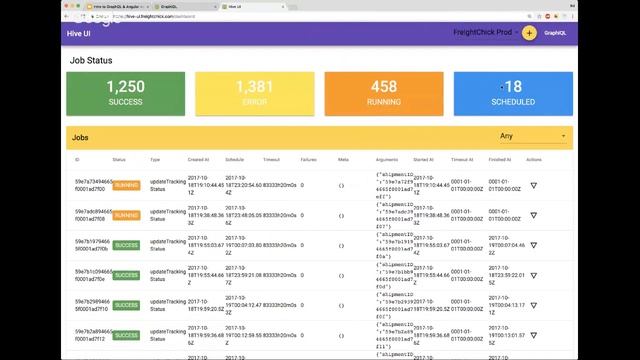Click RUNNING badge of job 59e7adc894665
Screen dimensions: 640x360
point(126,215)
